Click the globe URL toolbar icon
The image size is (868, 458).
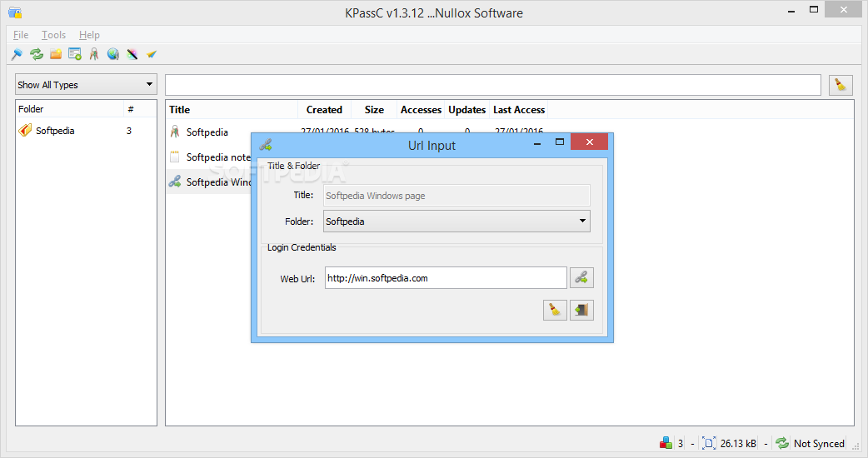pyautogui.click(x=113, y=54)
